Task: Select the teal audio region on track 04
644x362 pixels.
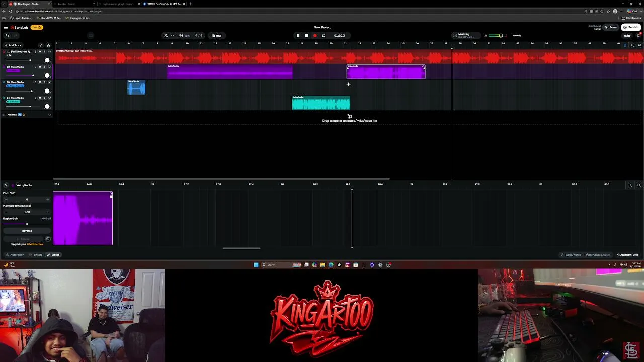Action: pos(321,103)
